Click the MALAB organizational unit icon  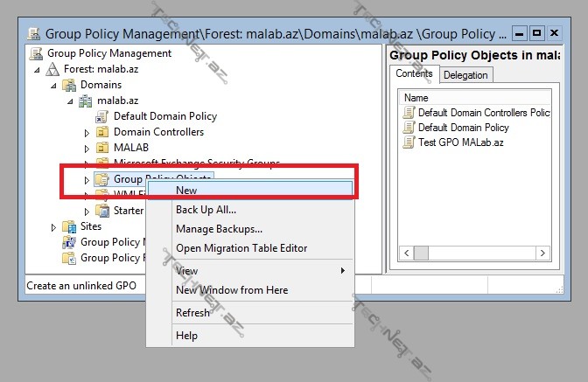pyautogui.click(x=102, y=148)
